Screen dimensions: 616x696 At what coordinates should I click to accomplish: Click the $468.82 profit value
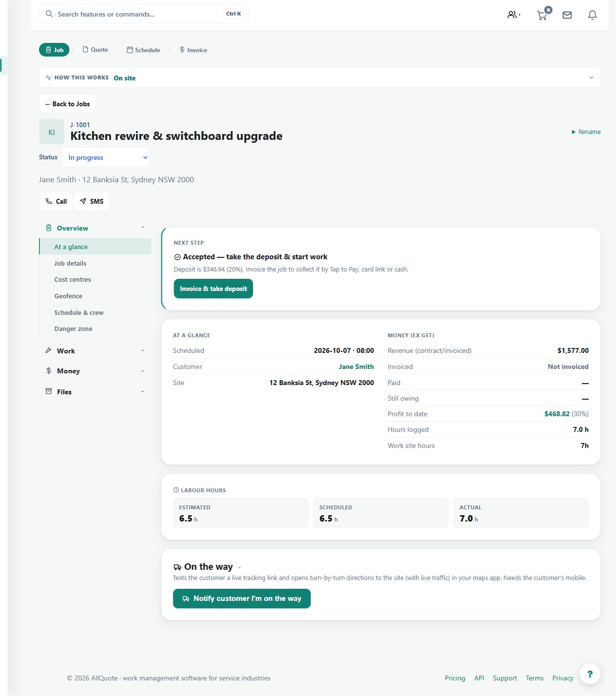click(x=557, y=414)
